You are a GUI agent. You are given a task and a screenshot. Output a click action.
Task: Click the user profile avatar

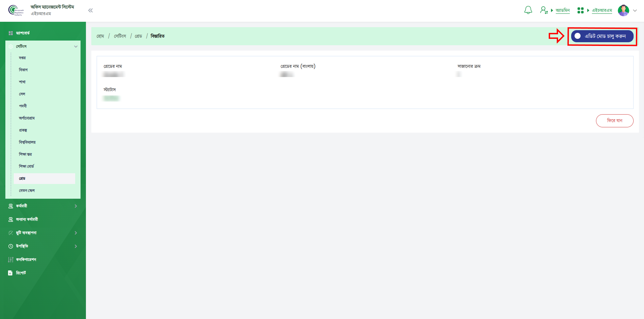click(x=623, y=10)
